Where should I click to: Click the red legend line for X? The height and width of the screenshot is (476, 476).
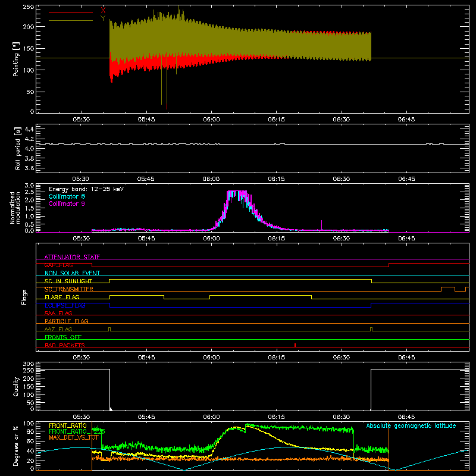coord(71,12)
